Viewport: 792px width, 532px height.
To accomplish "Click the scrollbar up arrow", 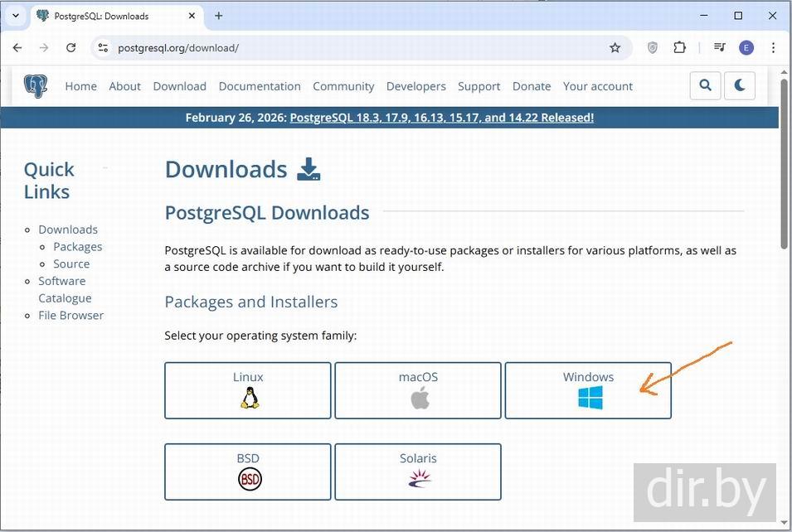I will point(784,72).
